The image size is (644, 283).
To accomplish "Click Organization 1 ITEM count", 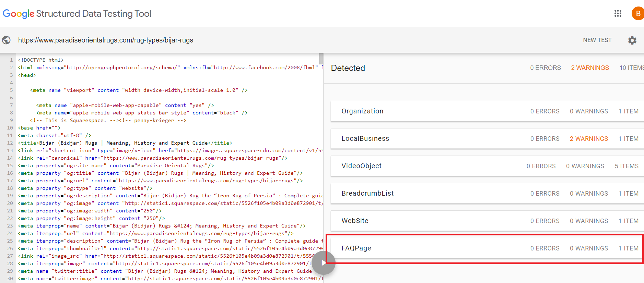I will (629, 111).
